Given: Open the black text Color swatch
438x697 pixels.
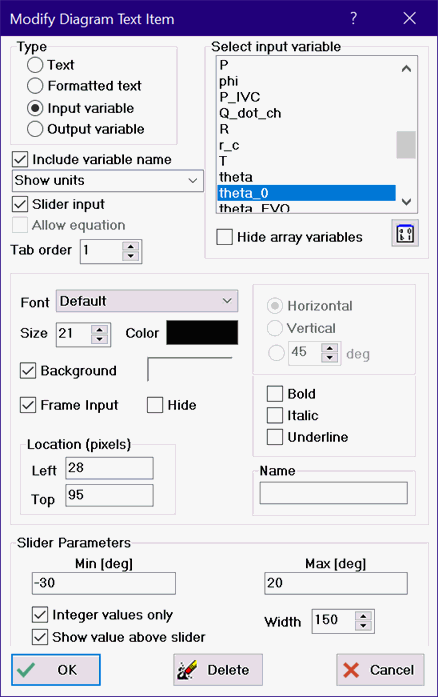Looking at the screenshot, I should tap(202, 333).
